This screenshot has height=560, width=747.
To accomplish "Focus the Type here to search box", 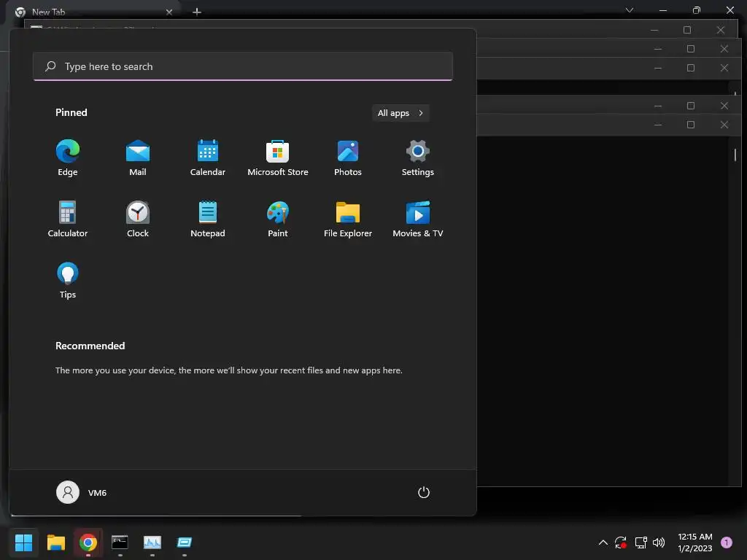I will pyautogui.click(x=243, y=66).
